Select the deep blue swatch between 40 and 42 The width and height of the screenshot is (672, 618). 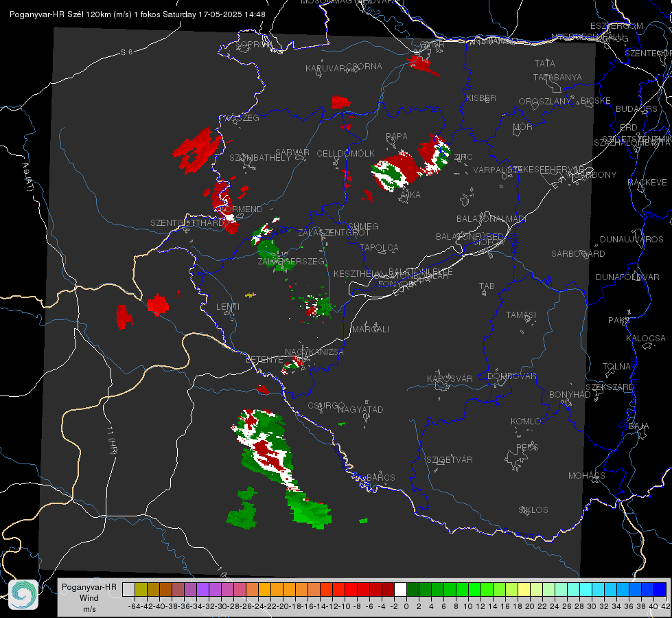660,590
